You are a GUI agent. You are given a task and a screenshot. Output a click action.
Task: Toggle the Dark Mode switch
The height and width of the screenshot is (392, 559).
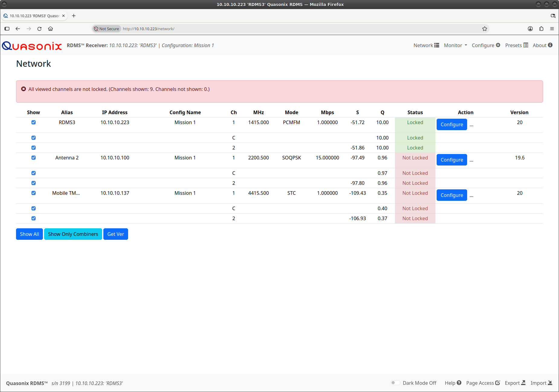pos(395,383)
